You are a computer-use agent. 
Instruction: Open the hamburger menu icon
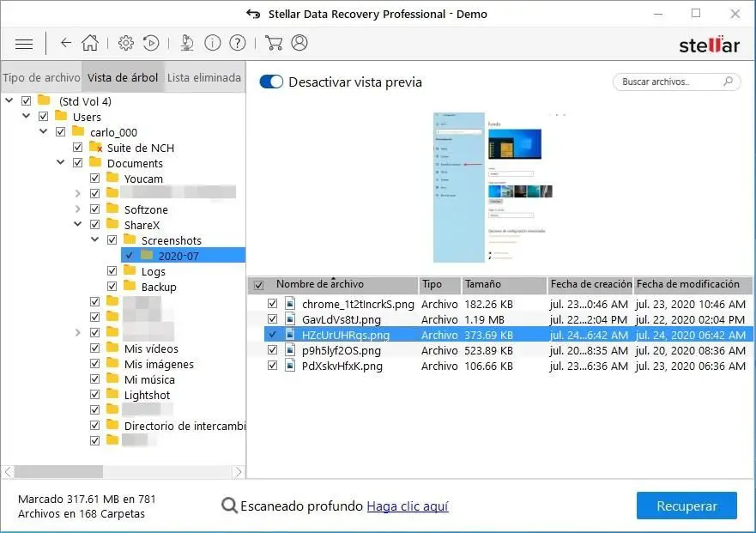tap(24, 44)
